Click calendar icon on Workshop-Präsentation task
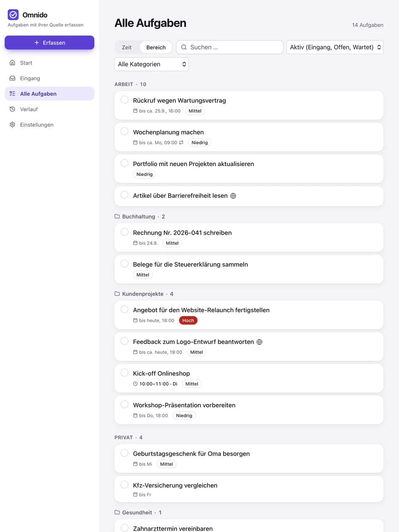Screen dimensions: 399x532 (135, 416)
